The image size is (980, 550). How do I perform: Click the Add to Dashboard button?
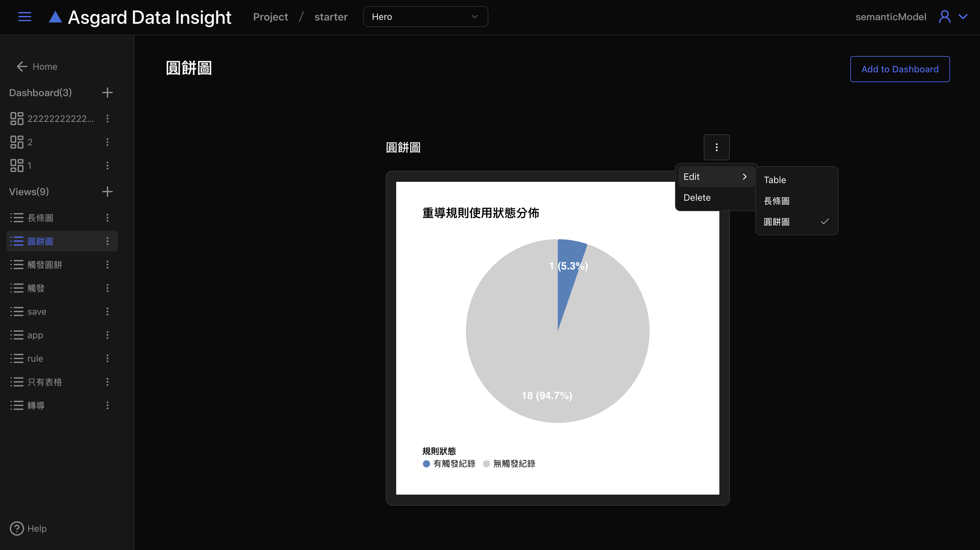[900, 69]
